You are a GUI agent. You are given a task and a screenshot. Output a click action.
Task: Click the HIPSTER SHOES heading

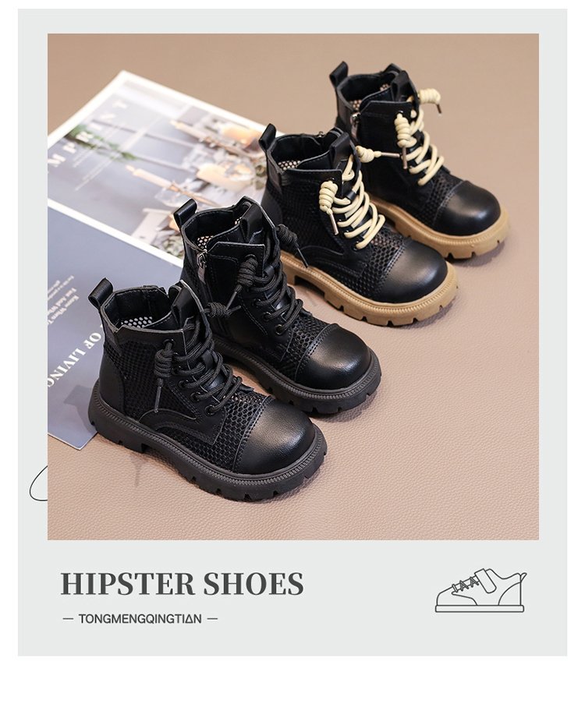point(183,584)
